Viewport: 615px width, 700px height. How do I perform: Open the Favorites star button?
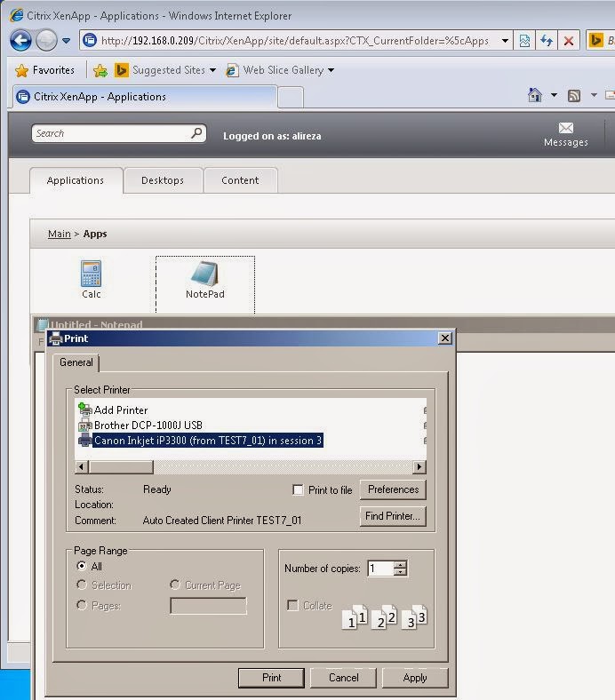tap(44, 70)
